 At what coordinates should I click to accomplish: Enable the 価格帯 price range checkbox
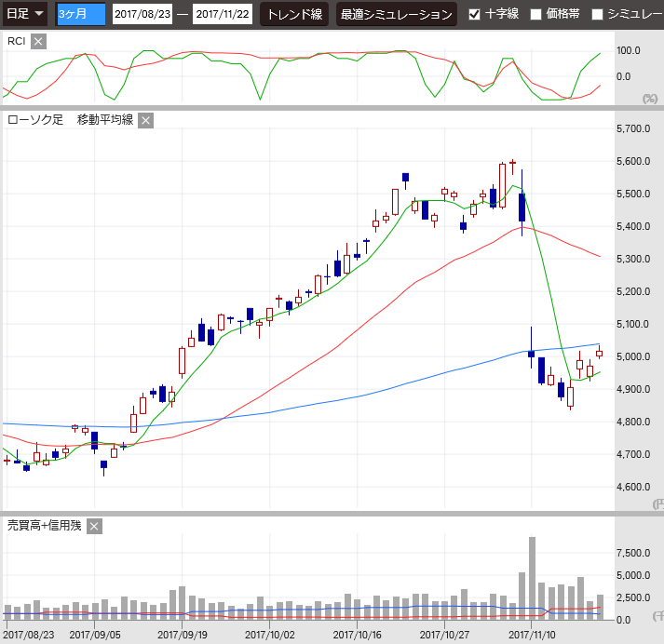(536, 14)
